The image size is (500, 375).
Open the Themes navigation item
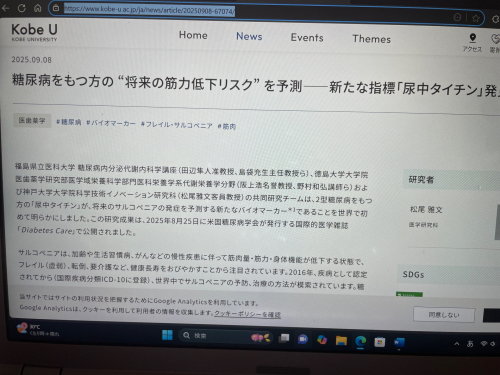[372, 39]
